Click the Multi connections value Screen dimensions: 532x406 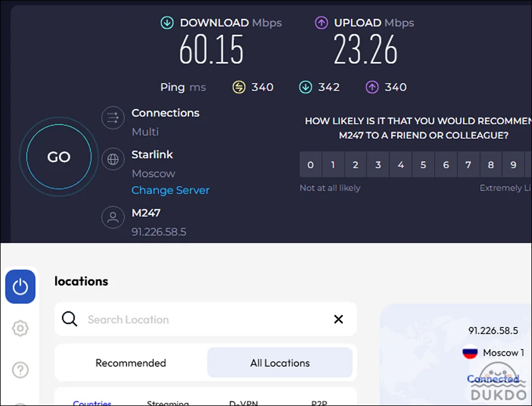pyautogui.click(x=145, y=132)
